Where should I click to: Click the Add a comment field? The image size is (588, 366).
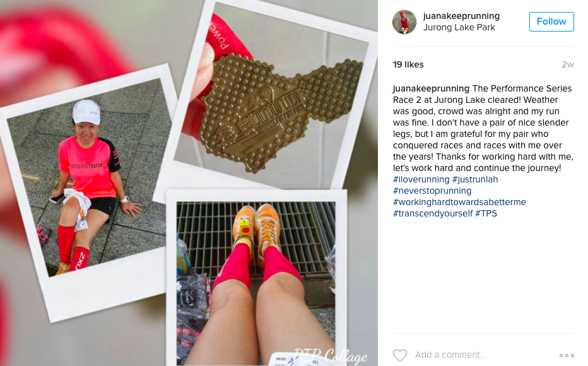tap(484, 355)
